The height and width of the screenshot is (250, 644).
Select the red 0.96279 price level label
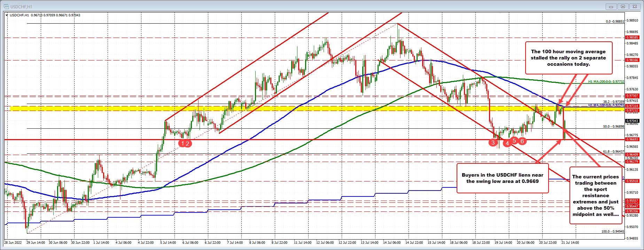(632, 162)
